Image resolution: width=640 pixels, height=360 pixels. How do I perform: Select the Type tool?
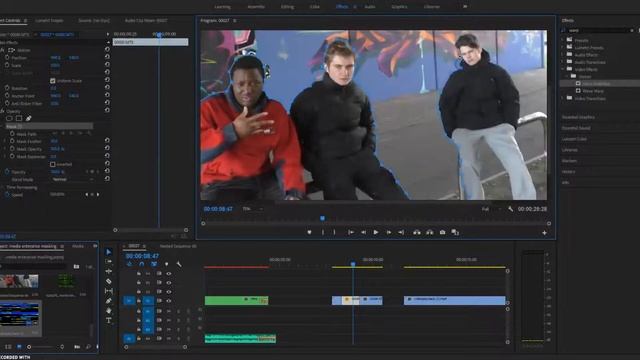click(x=109, y=320)
